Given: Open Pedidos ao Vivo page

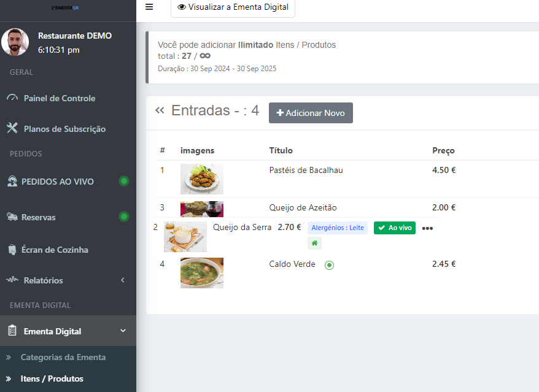Looking at the screenshot, I should pyautogui.click(x=57, y=182).
